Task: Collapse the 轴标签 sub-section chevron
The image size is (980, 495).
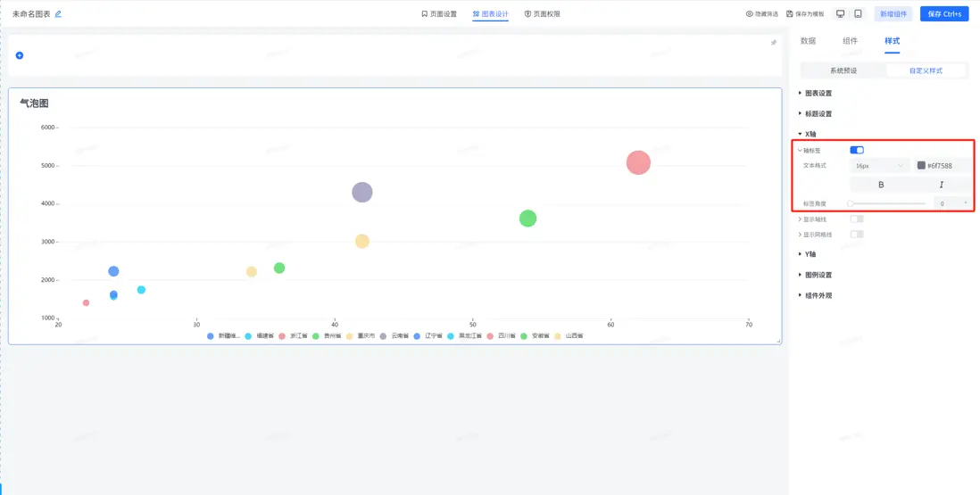Action: 800,151
